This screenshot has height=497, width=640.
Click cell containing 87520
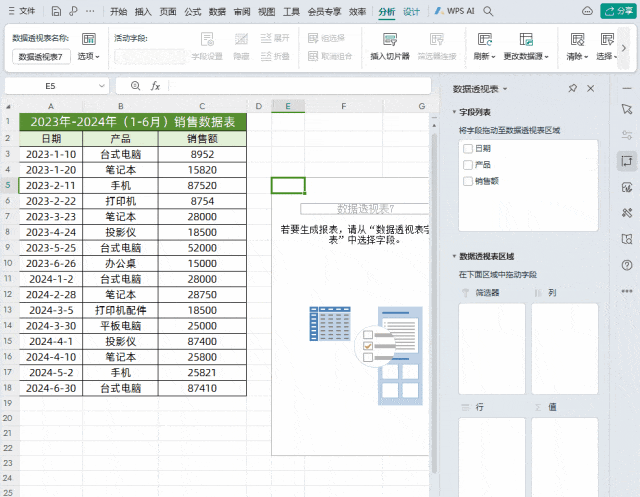[x=202, y=186]
